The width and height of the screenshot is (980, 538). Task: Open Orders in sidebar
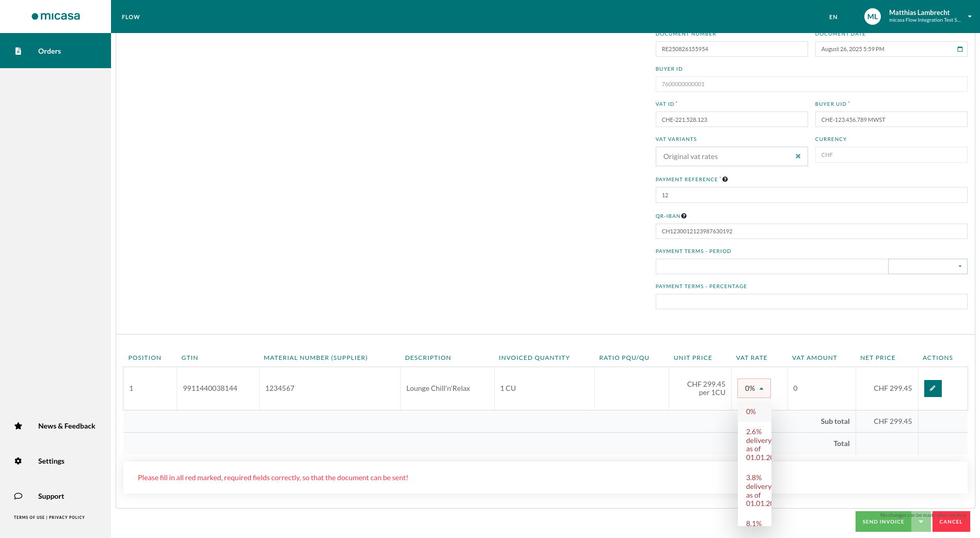pyautogui.click(x=55, y=51)
